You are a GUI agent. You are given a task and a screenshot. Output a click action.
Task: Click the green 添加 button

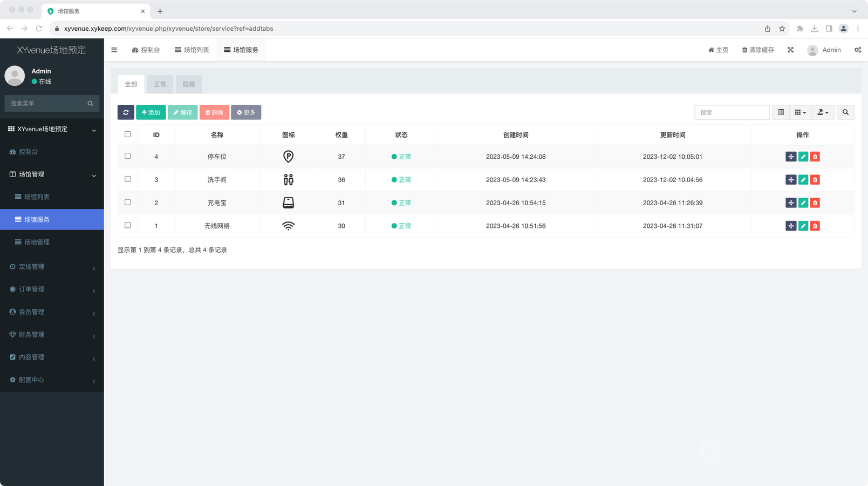151,112
